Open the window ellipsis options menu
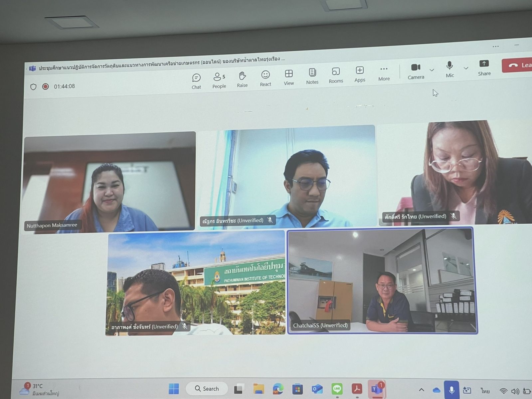The image size is (532, 399). click(495, 47)
